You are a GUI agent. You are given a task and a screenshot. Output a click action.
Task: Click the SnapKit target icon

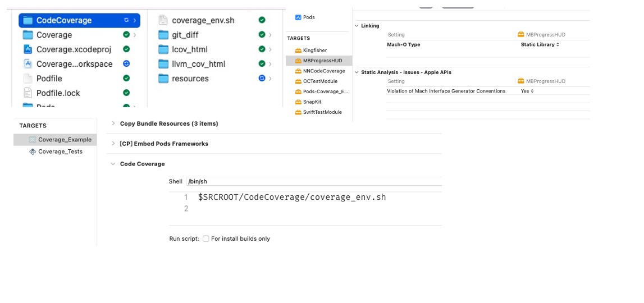[x=298, y=102]
